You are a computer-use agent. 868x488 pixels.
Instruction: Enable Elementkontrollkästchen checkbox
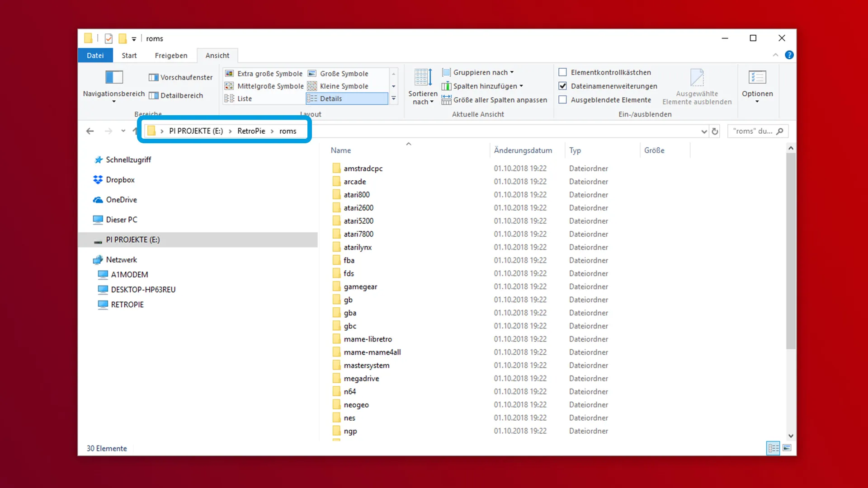pos(563,72)
